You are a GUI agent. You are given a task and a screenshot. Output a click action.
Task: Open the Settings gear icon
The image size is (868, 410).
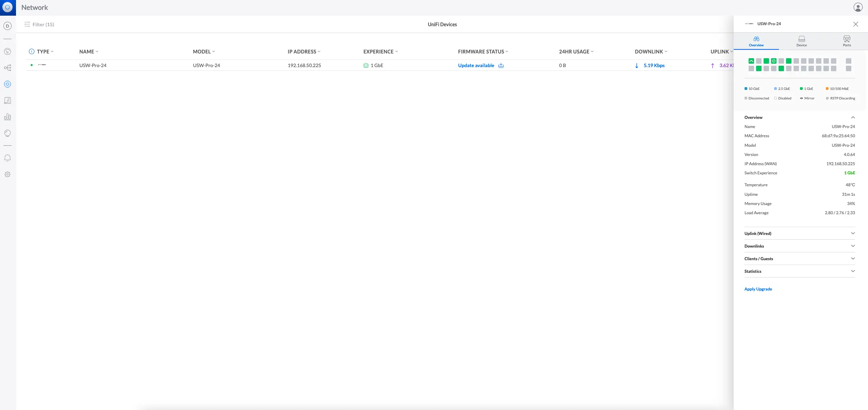pos(7,174)
